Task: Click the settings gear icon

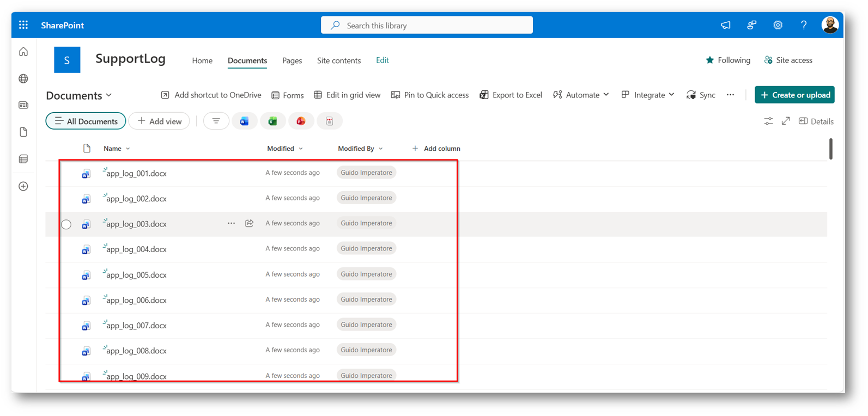Action: click(x=778, y=25)
